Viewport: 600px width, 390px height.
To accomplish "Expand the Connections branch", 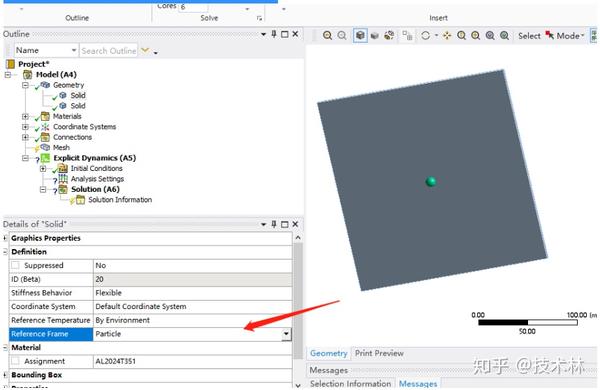I will click(x=25, y=137).
